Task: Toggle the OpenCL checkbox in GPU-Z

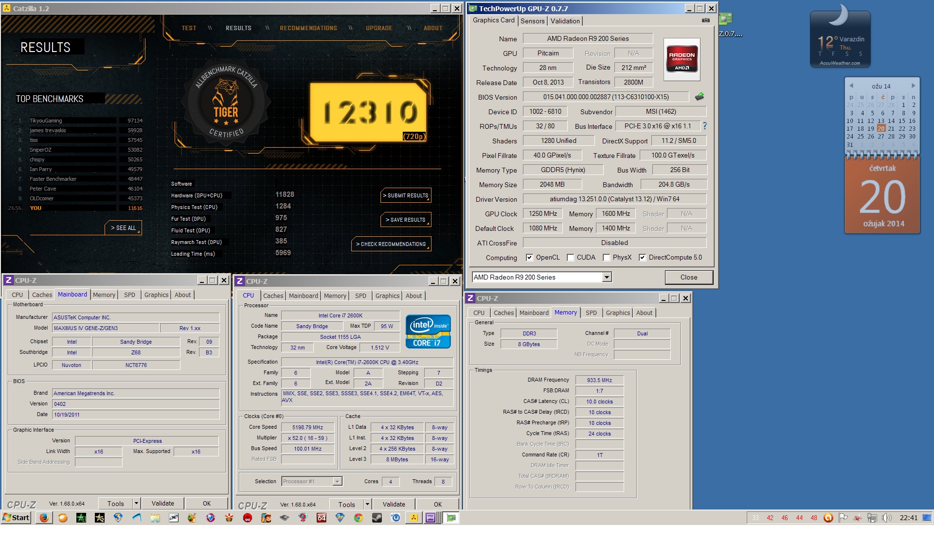Action: pyautogui.click(x=529, y=258)
